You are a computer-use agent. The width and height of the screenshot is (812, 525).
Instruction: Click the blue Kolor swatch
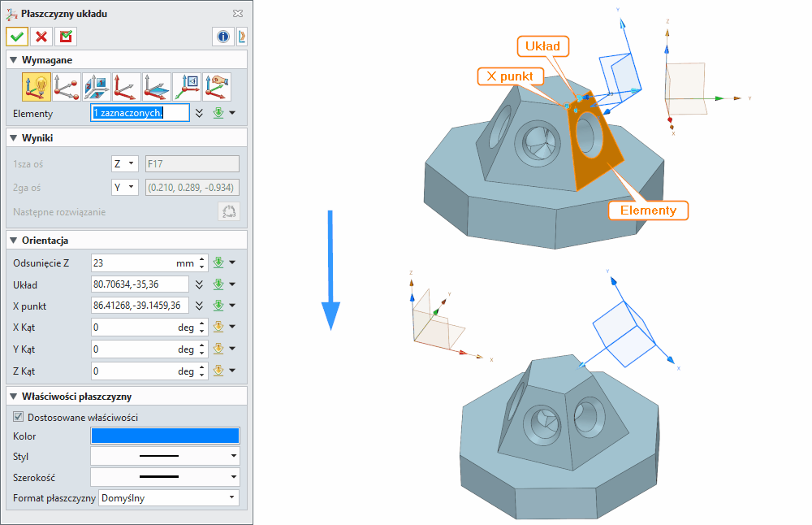coord(165,436)
